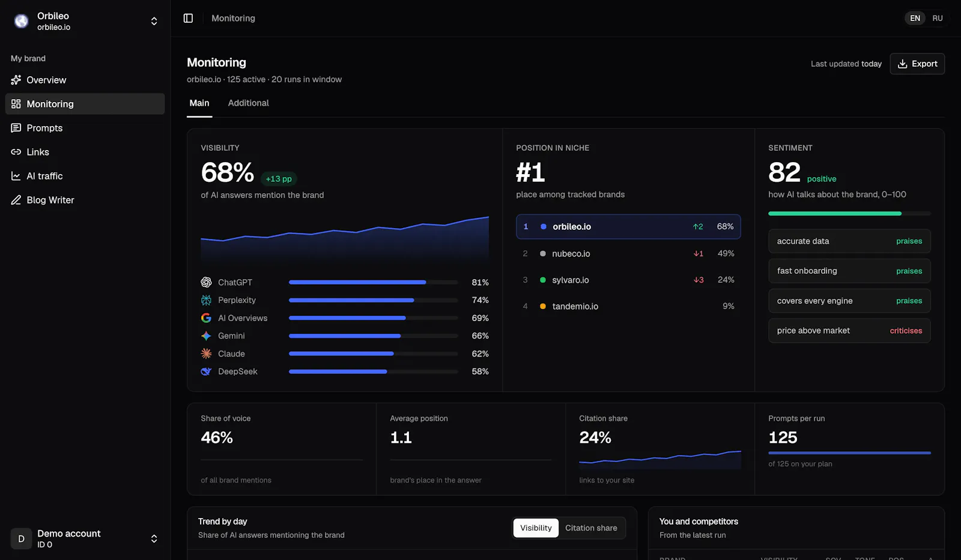Click the Blog Writer pencil icon
This screenshot has width=961, height=560.
point(16,200)
